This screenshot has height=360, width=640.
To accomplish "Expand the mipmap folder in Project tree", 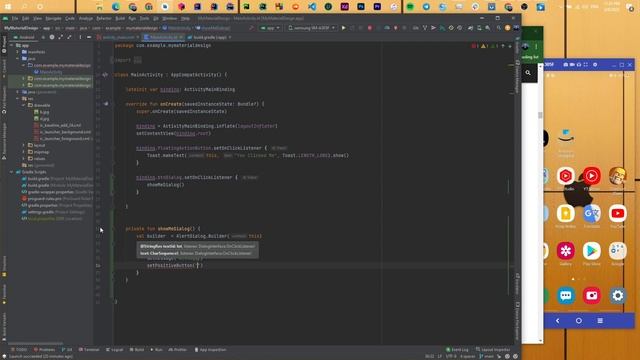I will point(24,152).
